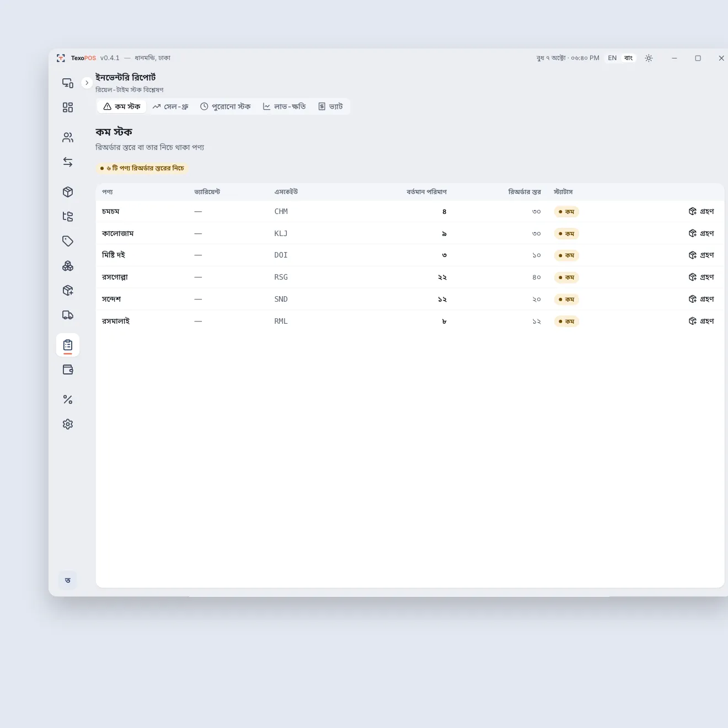Click the SKU code DOI

tap(281, 255)
